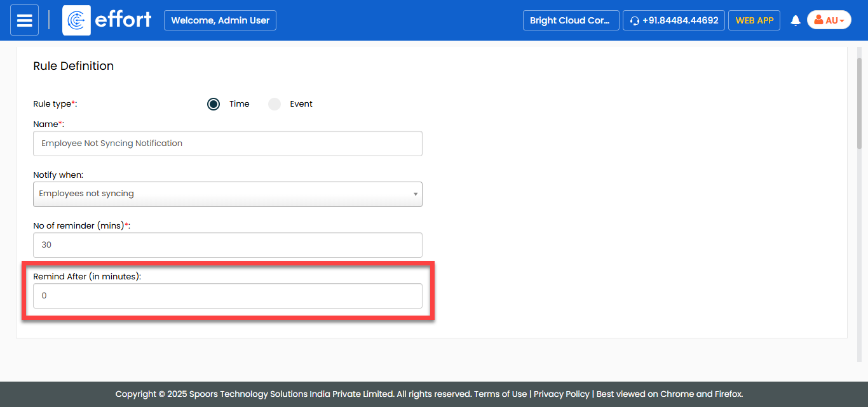Focus the Remind After minutes field

(x=227, y=296)
